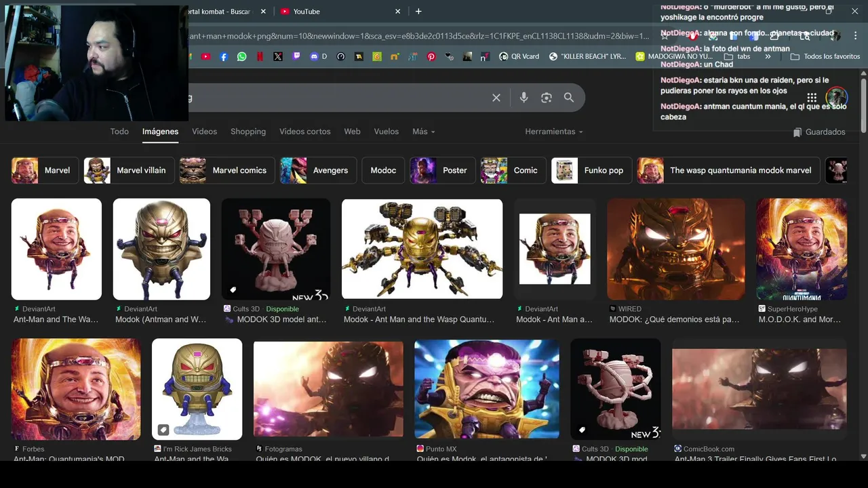
Task: Filter by the Funko pop chip
Action: tap(591, 171)
